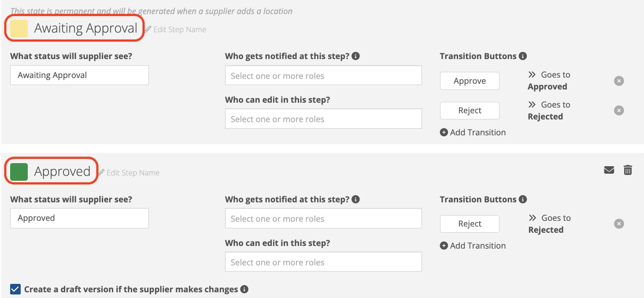644x298 pixels.
Task: Click Add Transition under Approved step
Action: coord(473,246)
